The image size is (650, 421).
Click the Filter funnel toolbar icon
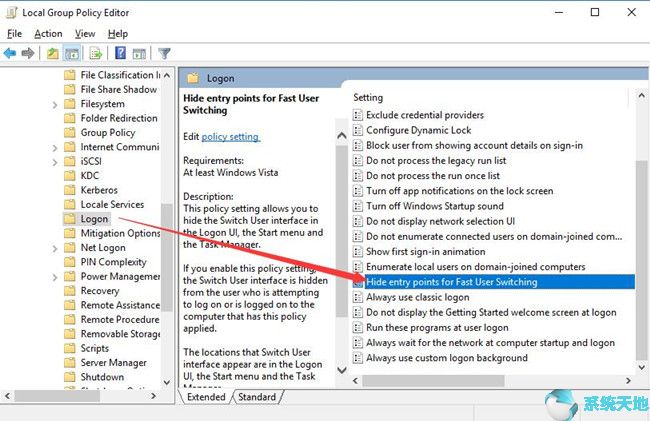tap(164, 53)
